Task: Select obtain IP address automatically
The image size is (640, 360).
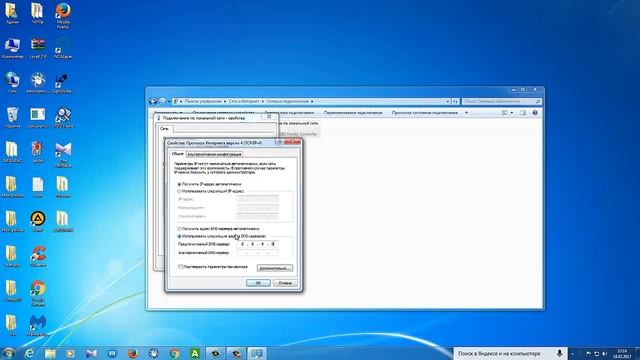Action: 179,184
